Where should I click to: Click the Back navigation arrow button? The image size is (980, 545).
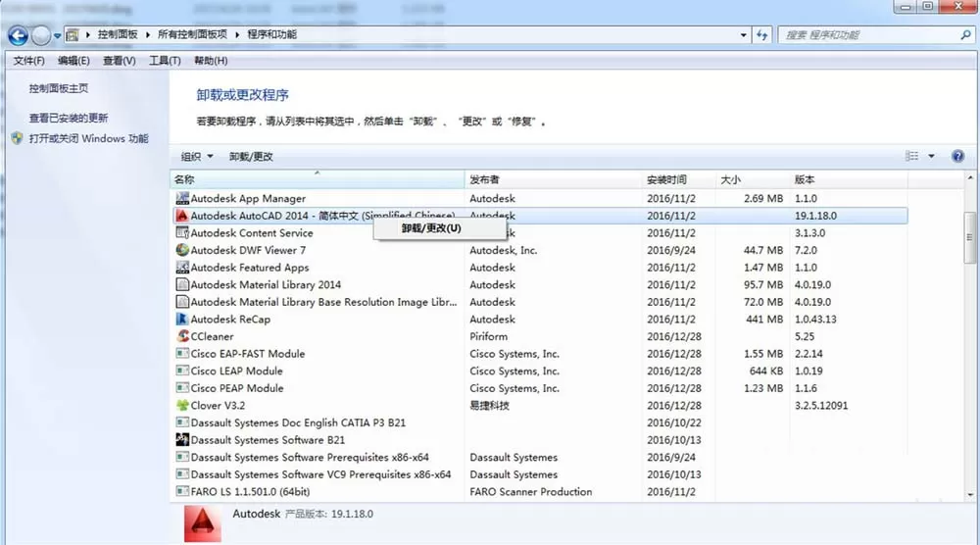pyautogui.click(x=18, y=35)
